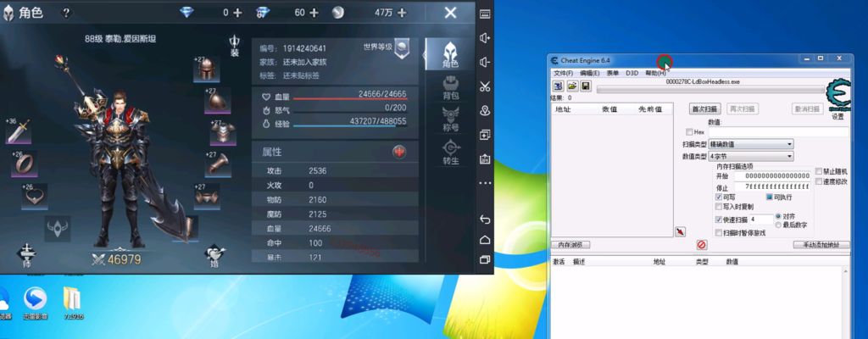Close the game character panel with X
Screen dimensions: 868x339
pyautogui.click(x=451, y=13)
